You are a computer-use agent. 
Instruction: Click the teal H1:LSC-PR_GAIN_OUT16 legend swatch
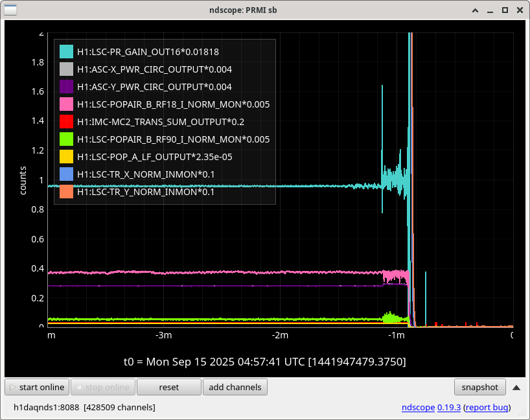[66, 52]
